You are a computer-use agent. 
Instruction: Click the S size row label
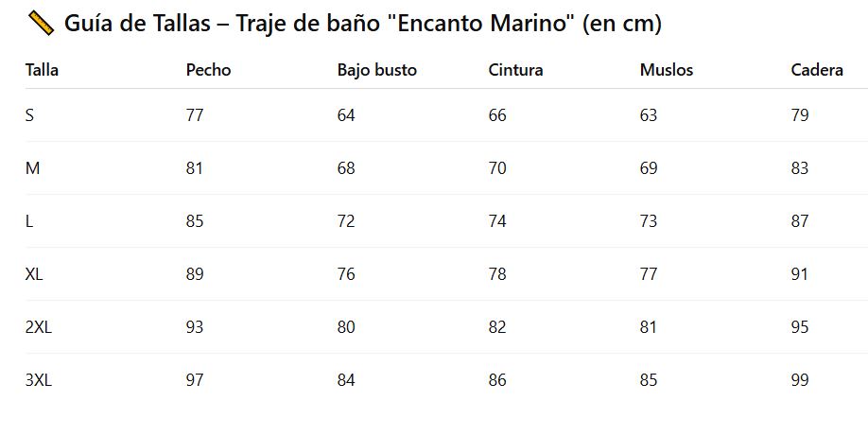pyautogui.click(x=30, y=115)
